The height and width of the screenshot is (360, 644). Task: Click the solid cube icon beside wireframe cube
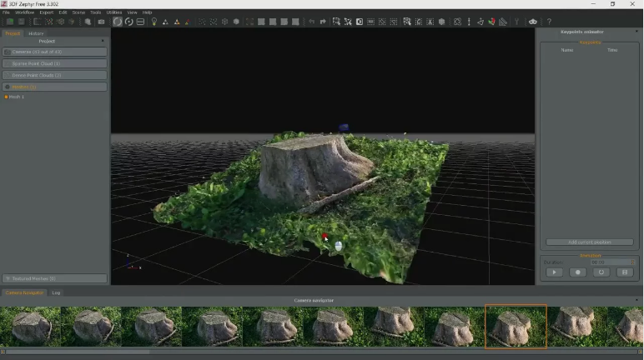tap(236, 22)
